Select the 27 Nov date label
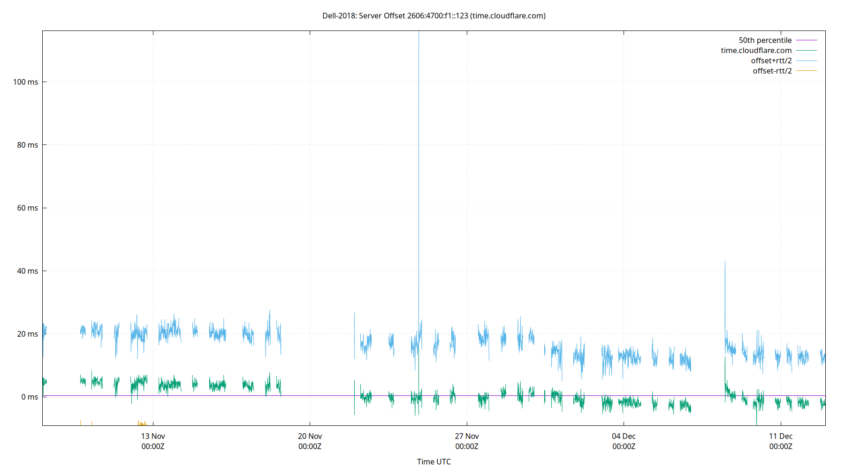Screen dimensions: 868x469 467,436
